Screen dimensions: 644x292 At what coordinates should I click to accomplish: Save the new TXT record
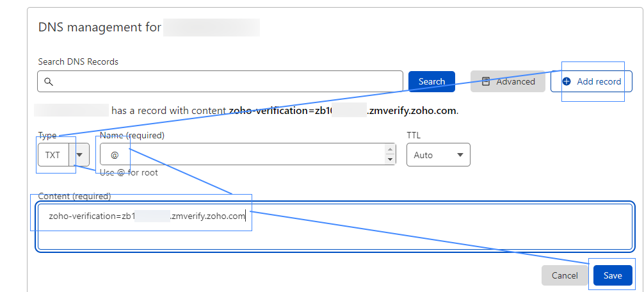[x=613, y=275]
